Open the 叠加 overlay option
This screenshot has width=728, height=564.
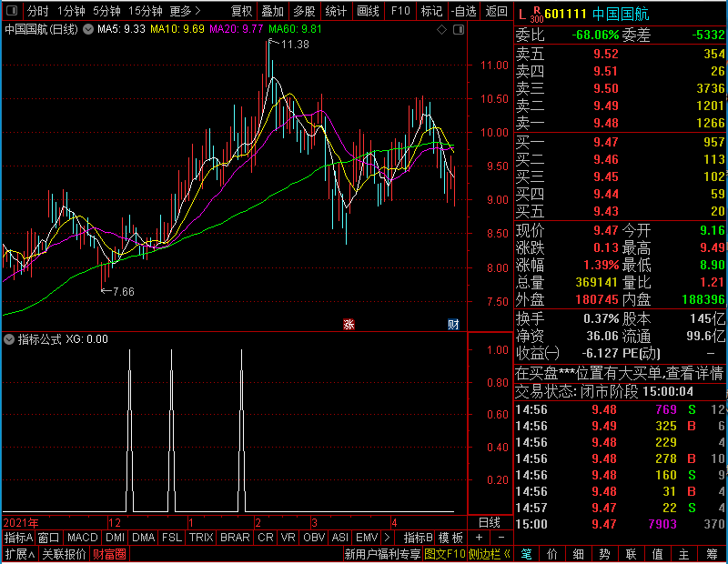[x=272, y=11]
